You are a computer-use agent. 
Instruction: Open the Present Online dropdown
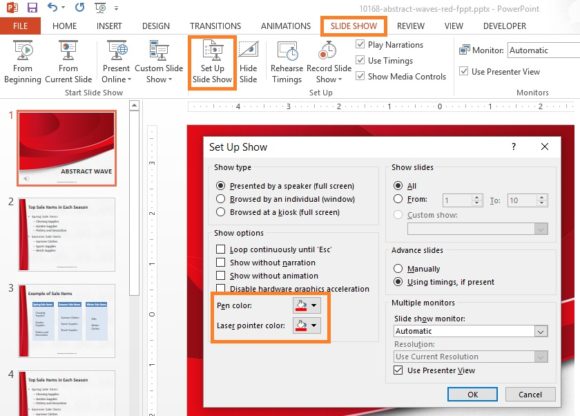[116, 62]
